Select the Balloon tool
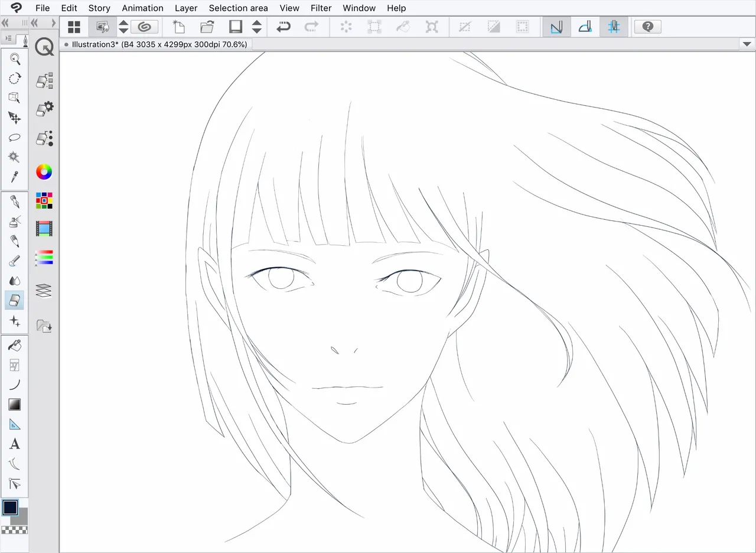Screen dimensions: 756x553 [x=15, y=464]
